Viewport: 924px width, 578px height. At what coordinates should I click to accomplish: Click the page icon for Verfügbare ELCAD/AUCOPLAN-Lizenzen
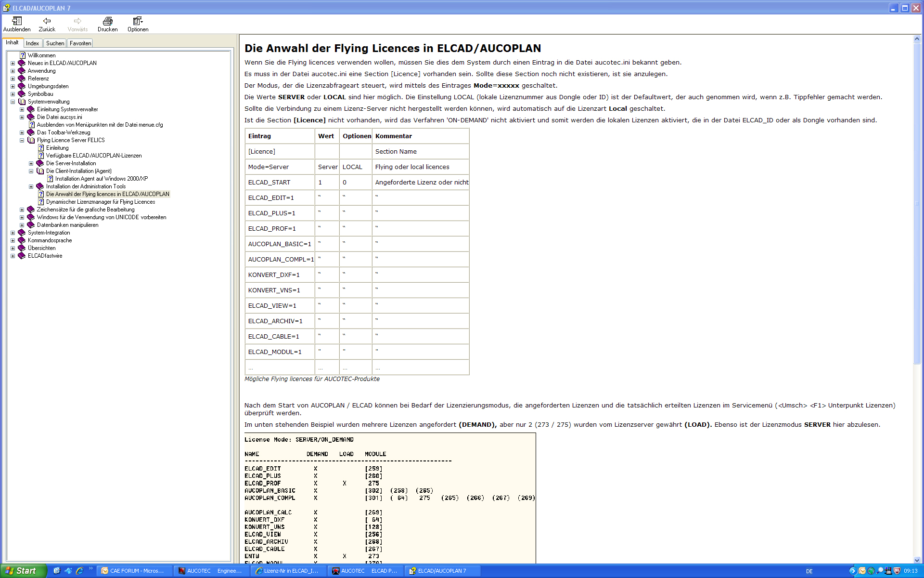(41, 156)
